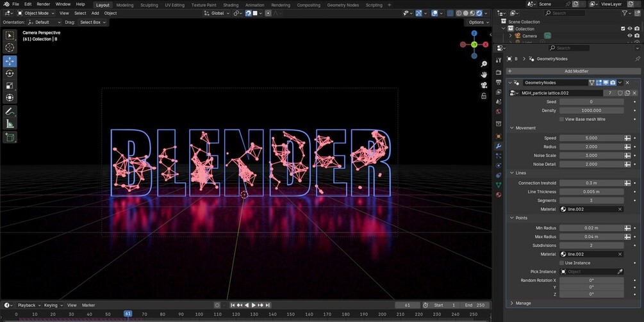Toggle viewport gizmo display
Image resolution: width=644 pixels, height=322 pixels.
[418, 13]
